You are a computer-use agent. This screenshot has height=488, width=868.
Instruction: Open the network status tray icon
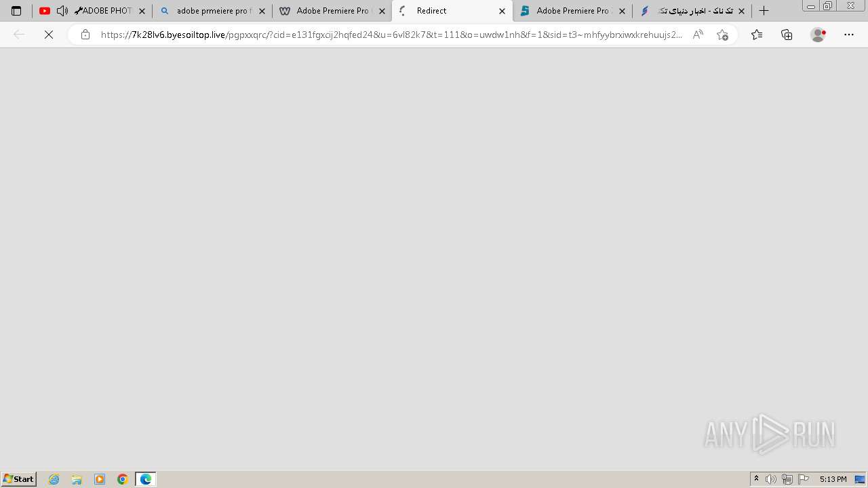point(787,479)
